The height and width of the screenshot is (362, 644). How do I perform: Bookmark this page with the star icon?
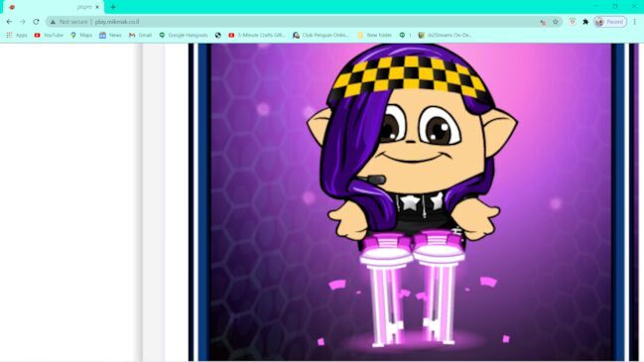(556, 22)
